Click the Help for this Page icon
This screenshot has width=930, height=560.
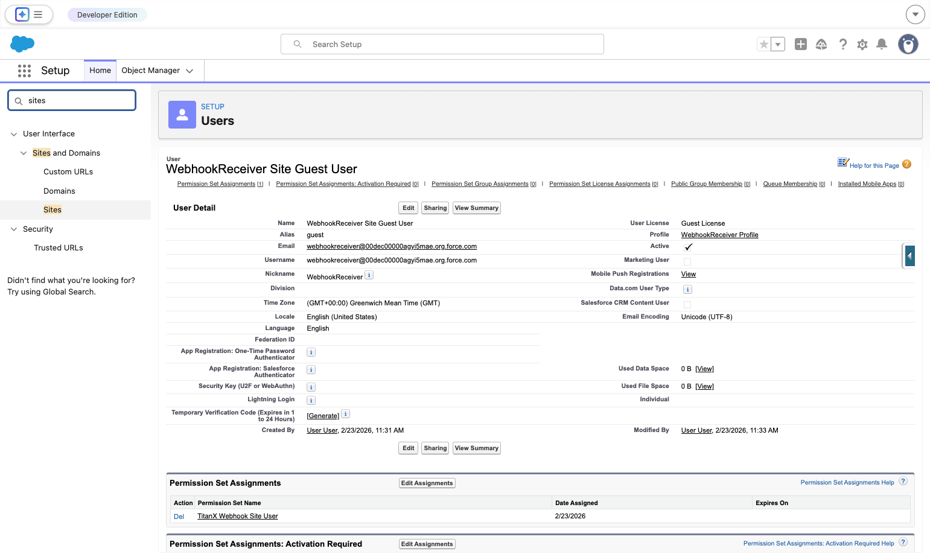point(906,164)
